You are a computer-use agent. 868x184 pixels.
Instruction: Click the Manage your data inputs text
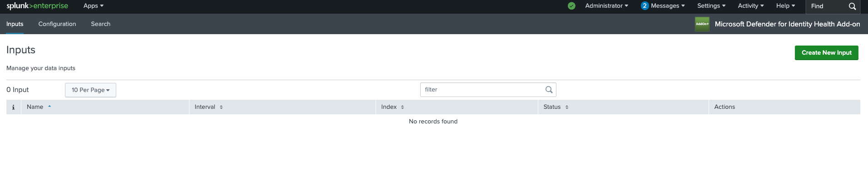pos(41,68)
